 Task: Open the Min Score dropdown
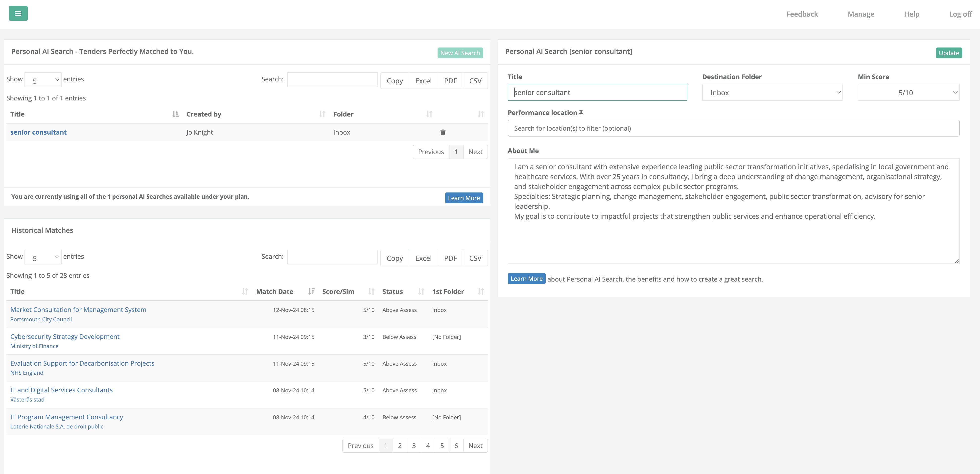[908, 93]
